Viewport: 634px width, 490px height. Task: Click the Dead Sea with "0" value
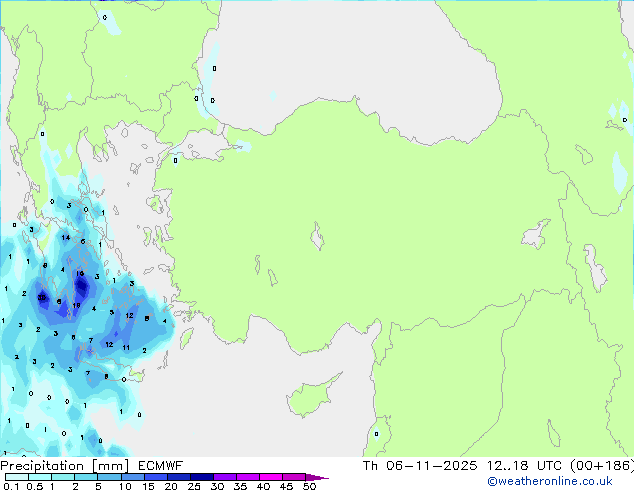[x=376, y=433]
